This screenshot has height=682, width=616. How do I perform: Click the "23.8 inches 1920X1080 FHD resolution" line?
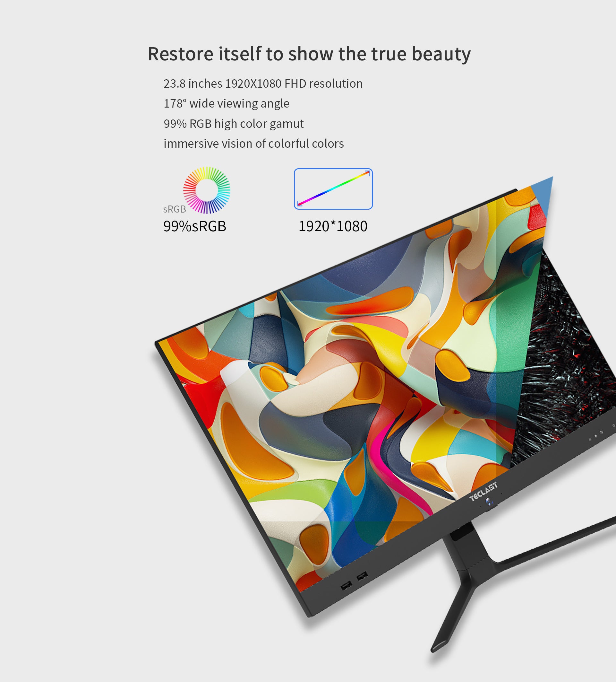click(x=263, y=83)
